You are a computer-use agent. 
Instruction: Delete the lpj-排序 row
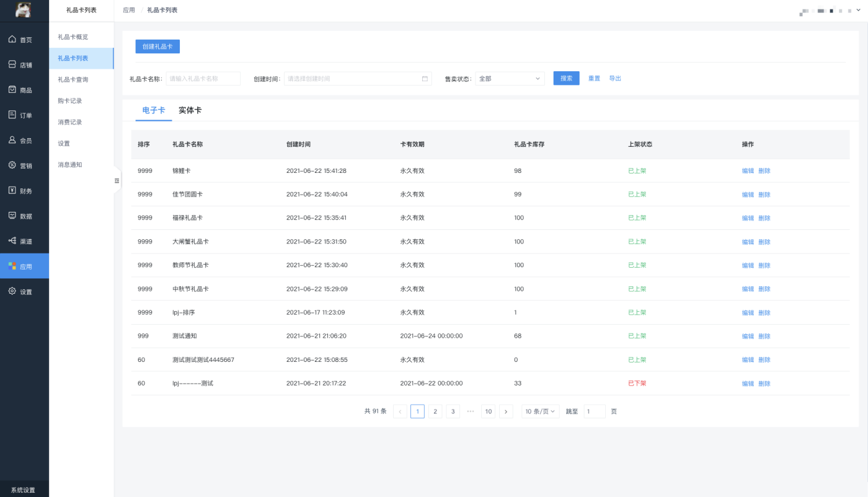click(x=764, y=313)
